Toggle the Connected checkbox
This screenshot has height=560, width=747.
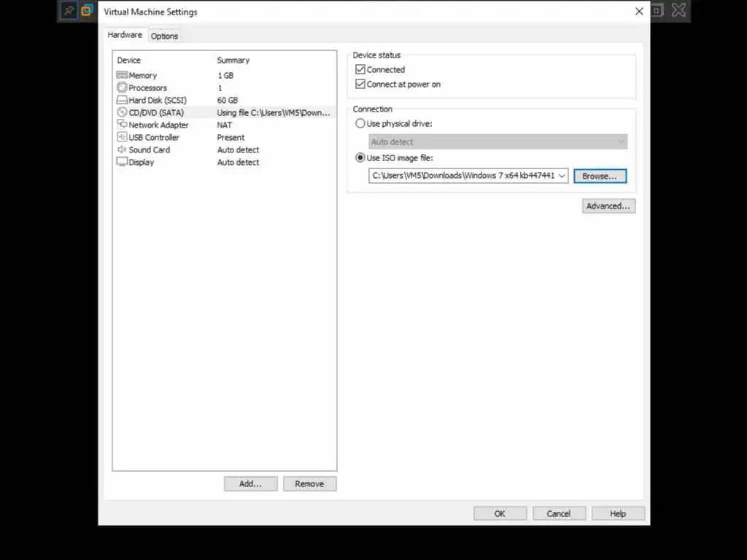pos(360,69)
